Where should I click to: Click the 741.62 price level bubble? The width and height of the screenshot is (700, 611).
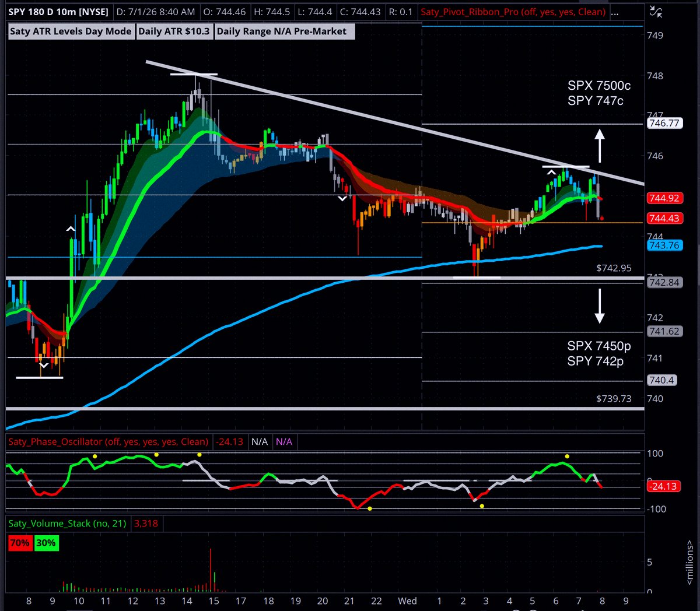(664, 331)
